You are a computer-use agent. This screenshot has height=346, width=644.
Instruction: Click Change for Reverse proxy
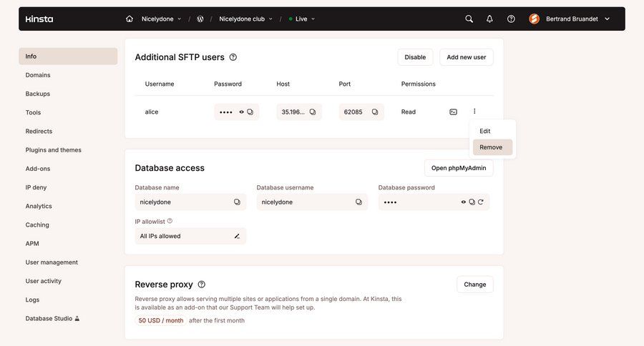pos(475,285)
